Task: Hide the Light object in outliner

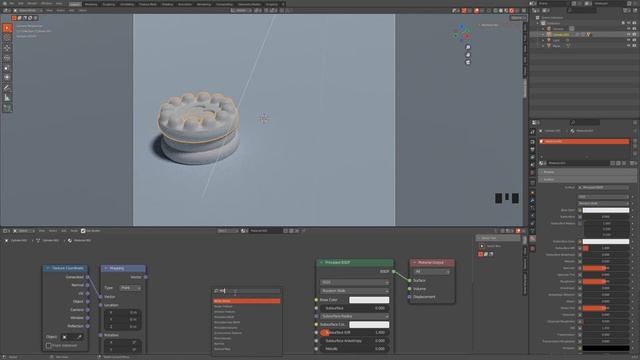Action: [x=629, y=40]
